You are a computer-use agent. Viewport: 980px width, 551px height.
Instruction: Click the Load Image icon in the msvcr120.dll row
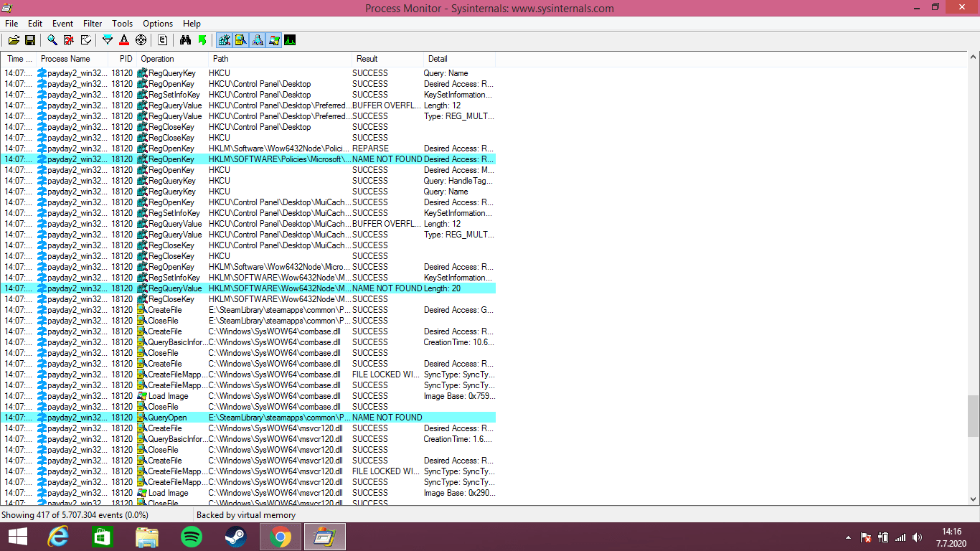[x=142, y=493]
